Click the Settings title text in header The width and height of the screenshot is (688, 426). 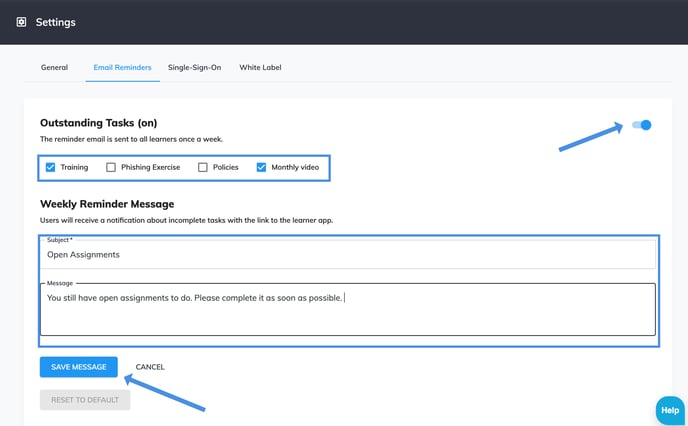(56, 22)
